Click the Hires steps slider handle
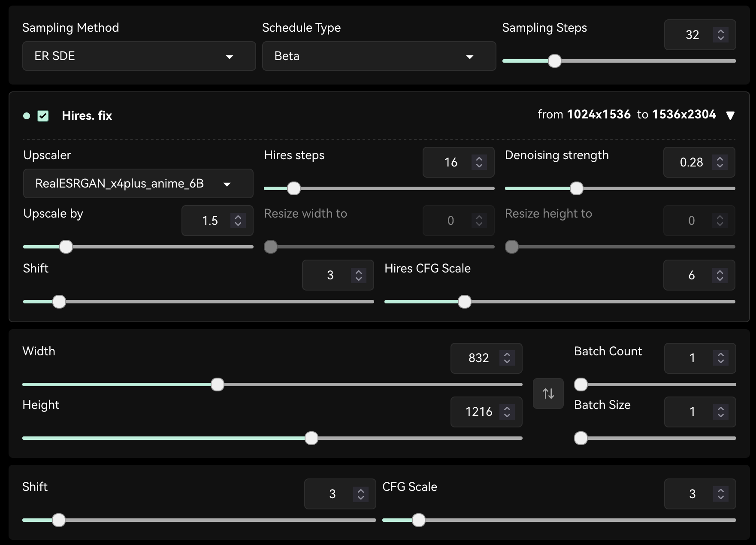Viewport: 756px width, 545px height. pyautogui.click(x=294, y=188)
